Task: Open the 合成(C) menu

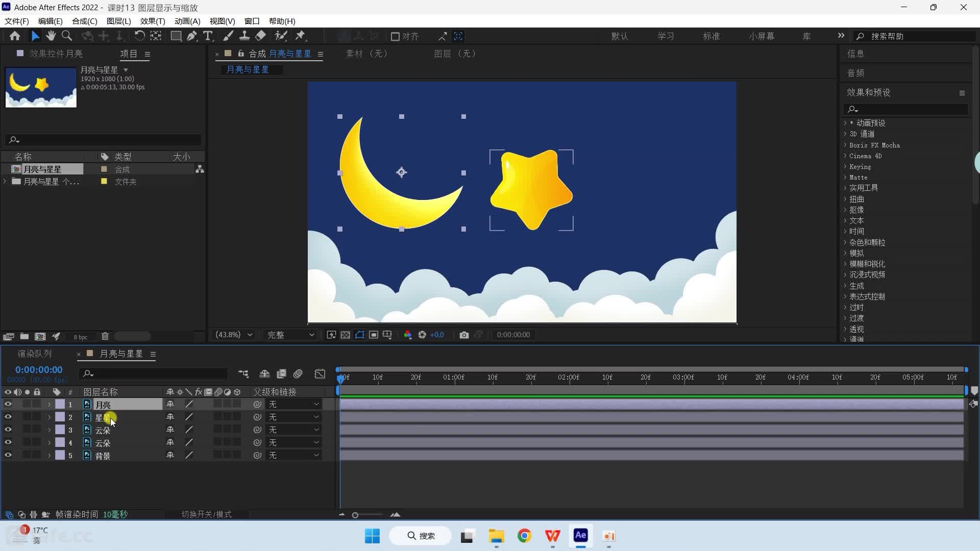Action: click(x=84, y=21)
